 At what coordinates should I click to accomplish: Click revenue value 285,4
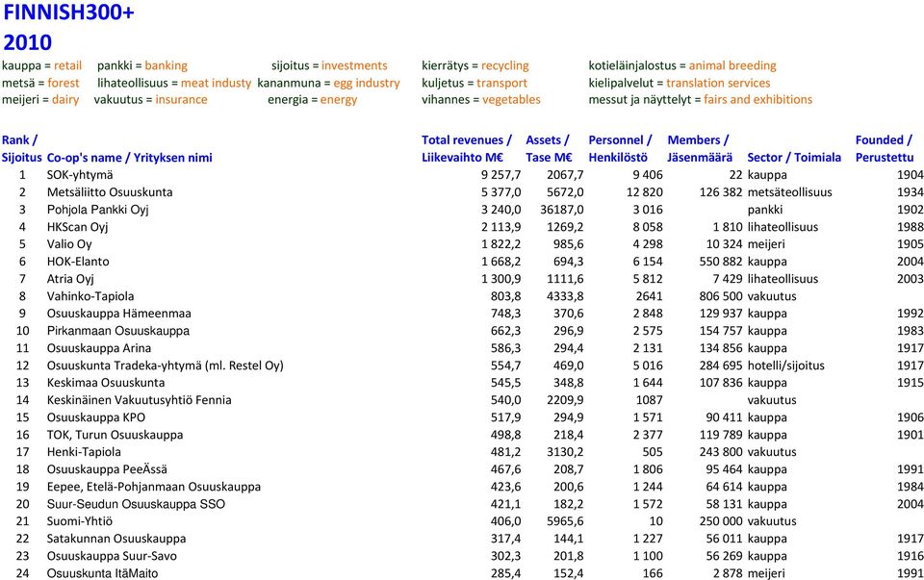click(505, 573)
